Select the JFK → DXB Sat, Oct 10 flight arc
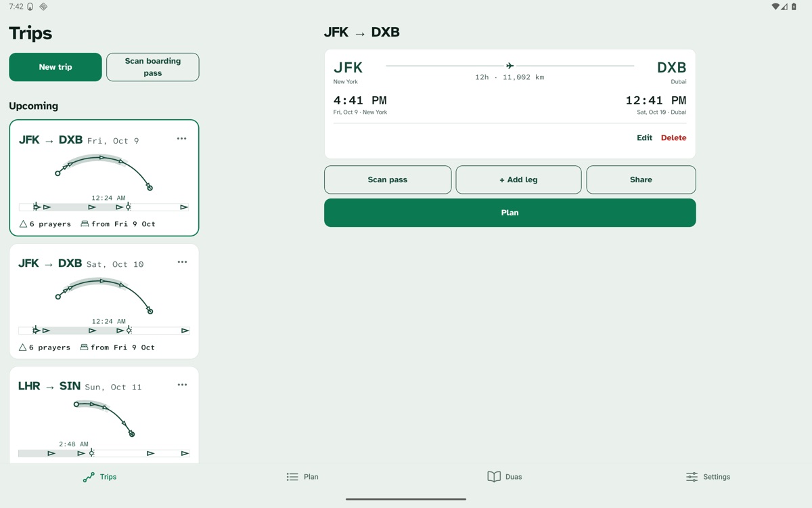This screenshot has width=812, height=508. (x=104, y=296)
